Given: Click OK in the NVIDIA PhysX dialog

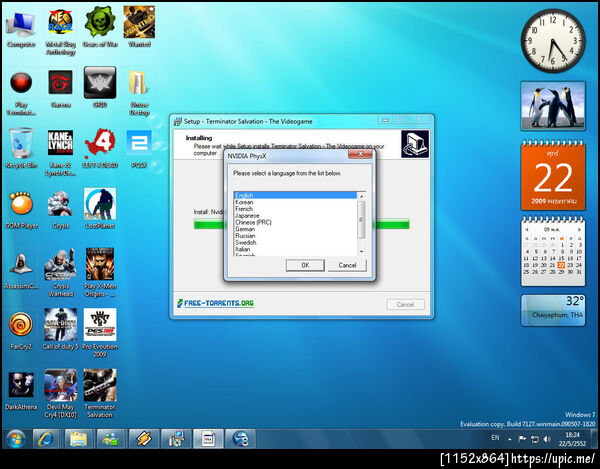Looking at the screenshot, I should tap(305, 265).
